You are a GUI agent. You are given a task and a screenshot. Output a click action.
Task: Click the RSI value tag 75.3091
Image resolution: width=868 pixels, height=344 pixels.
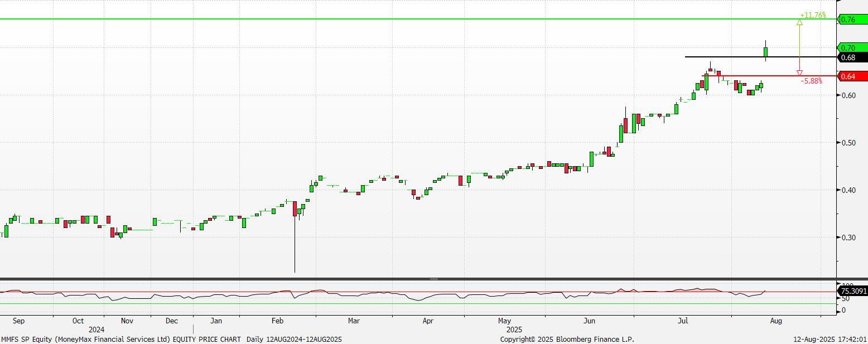pos(853,291)
